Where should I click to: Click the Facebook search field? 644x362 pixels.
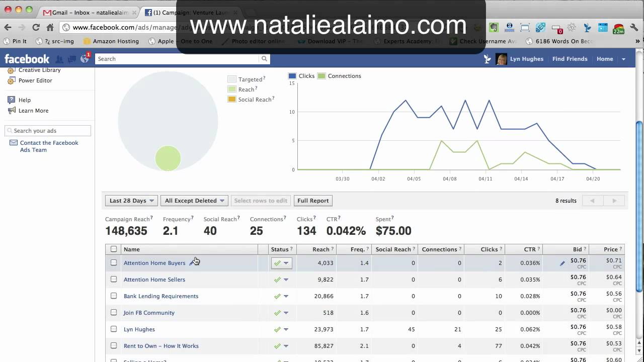click(177, 59)
